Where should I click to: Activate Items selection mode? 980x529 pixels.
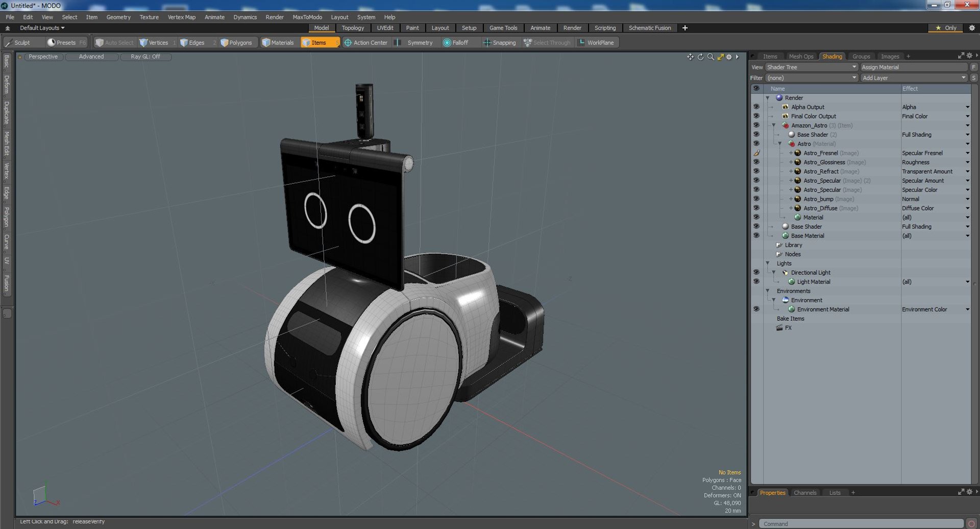coord(319,43)
